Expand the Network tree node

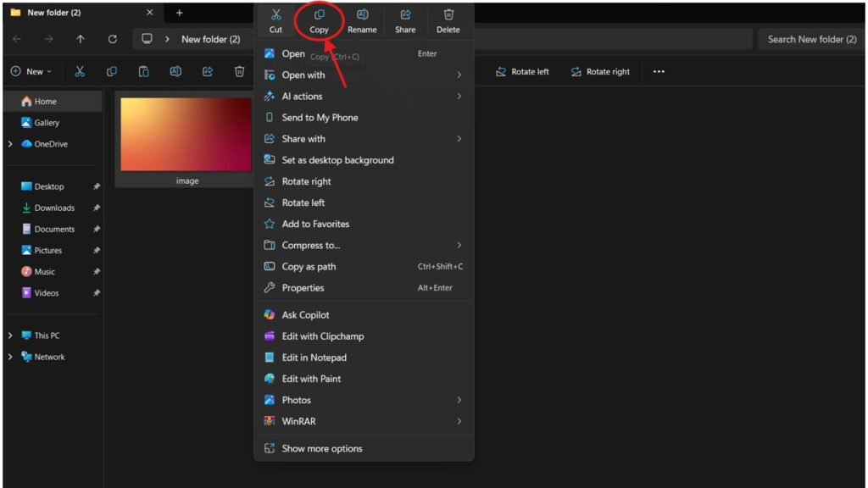point(10,357)
